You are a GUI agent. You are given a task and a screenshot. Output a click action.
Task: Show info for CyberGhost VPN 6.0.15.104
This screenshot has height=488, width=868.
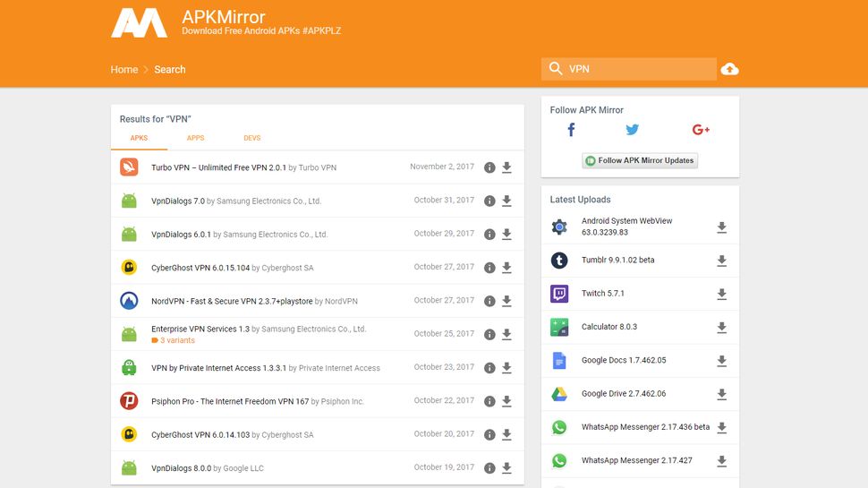pos(489,268)
